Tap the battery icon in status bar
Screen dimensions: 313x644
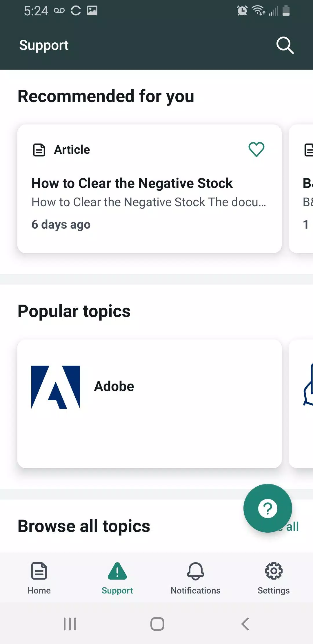[286, 11]
